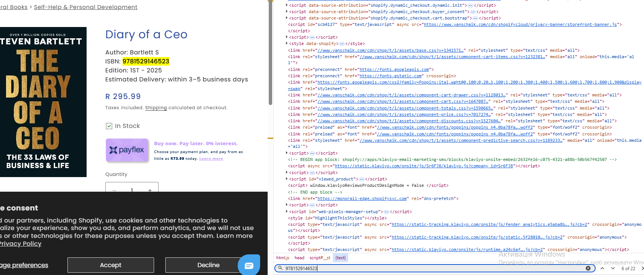Open fonts.googleapis.com preconnect link
The height and width of the screenshot is (275, 644).
point(394,69)
